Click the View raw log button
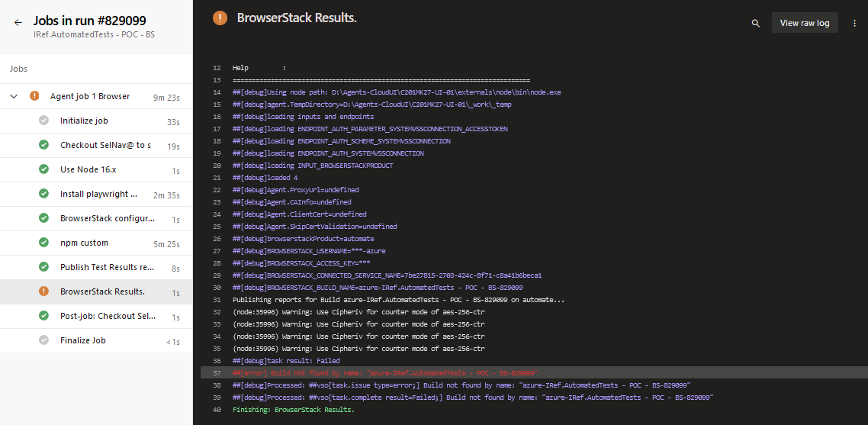Image resolution: width=868 pixels, height=425 pixels. (x=805, y=23)
